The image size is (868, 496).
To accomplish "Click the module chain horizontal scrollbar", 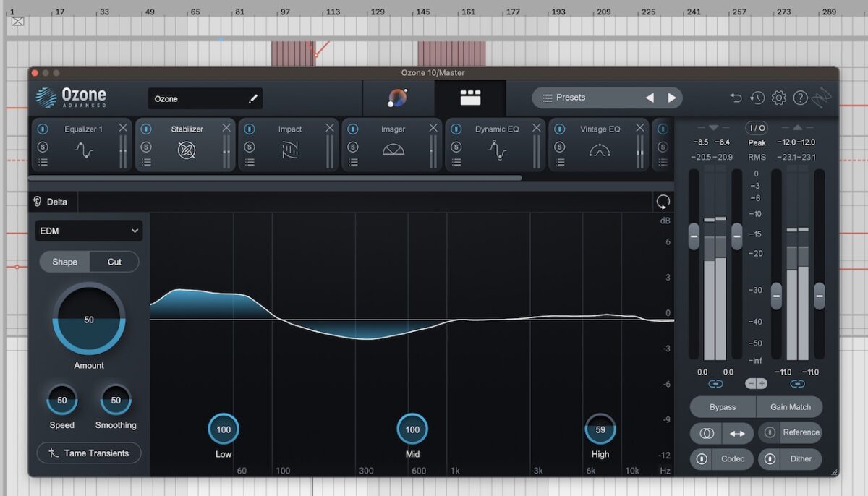I will [x=275, y=178].
